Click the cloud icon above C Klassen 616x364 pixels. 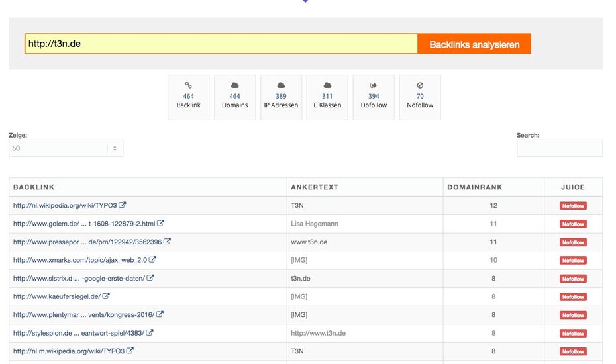pyautogui.click(x=327, y=85)
